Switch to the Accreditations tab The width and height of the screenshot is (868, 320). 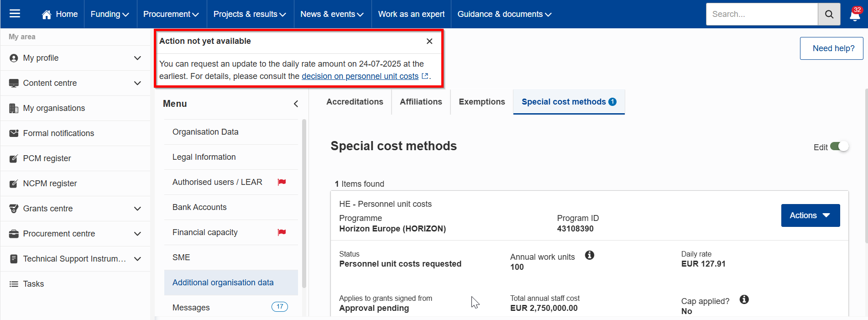355,102
